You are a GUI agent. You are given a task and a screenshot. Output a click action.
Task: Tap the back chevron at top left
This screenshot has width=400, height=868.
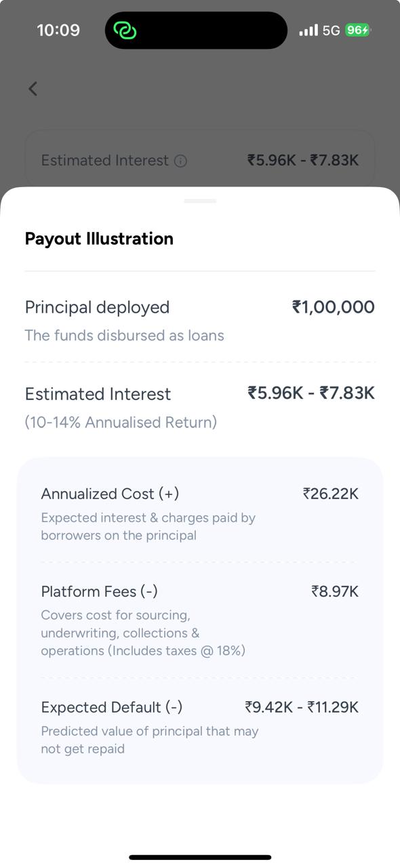click(33, 88)
